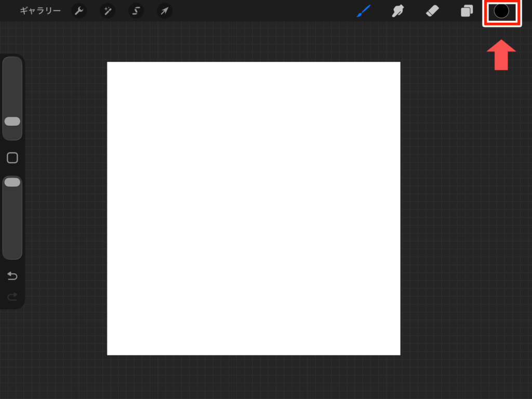532x399 pixels.
Task: Activate the Selection S-shaped tool
Action: [136, 11]
